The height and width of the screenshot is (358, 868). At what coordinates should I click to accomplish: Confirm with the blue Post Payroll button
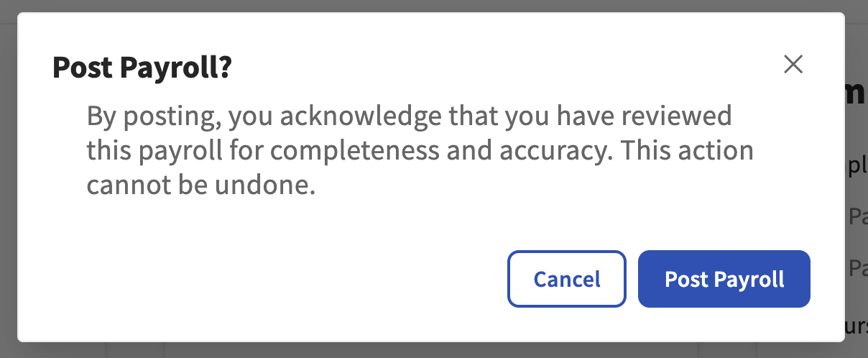tap(724, 279)
